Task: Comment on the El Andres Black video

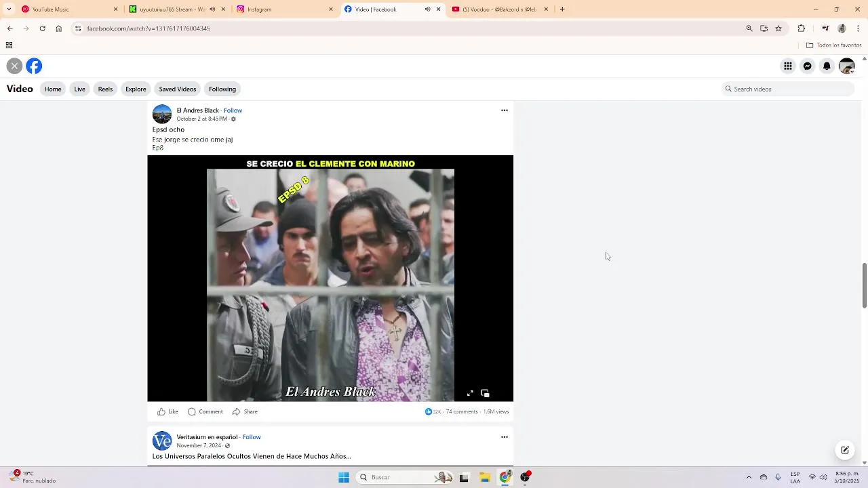Action: (x=205, y=411)
